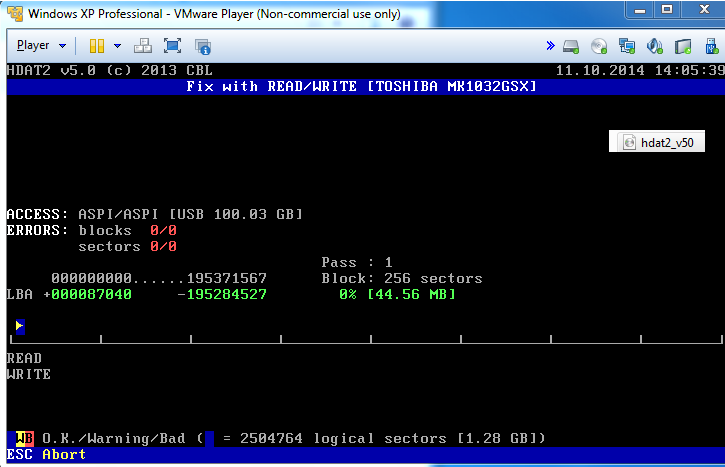The image size is (725, 467).
Task: Click the USB device icon
Action: (x=712, y=46)
